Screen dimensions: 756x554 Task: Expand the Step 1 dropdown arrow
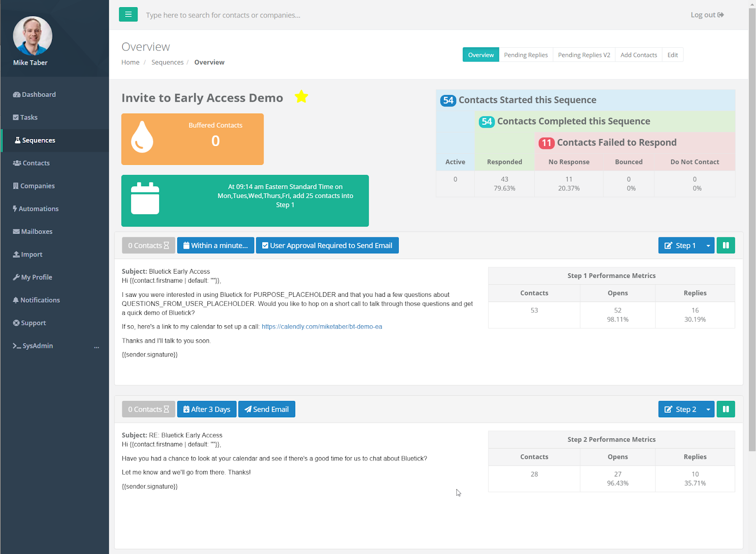click(708, 245)
